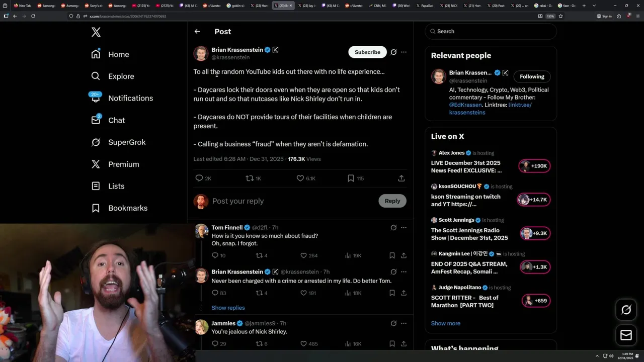Bookmark the 'Never been charged' reply
The image size is (644, 362).
coord(392,293)
